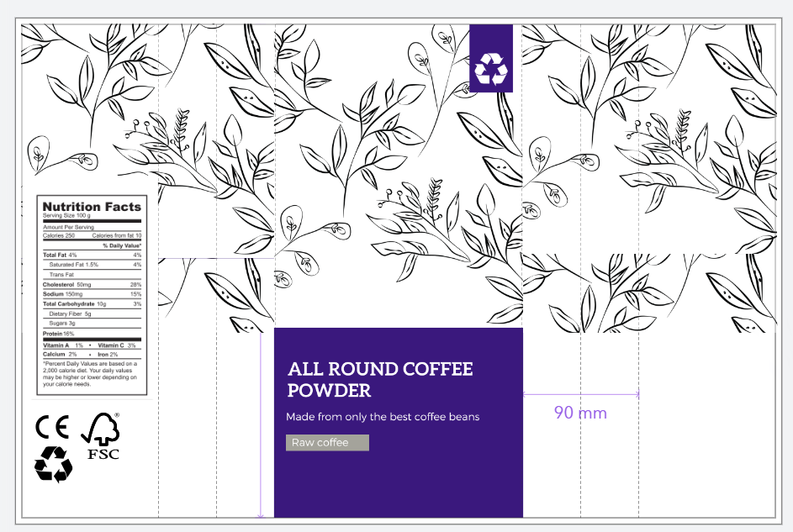Click the tagline about best coffee beans

click(x=383, y=417)
